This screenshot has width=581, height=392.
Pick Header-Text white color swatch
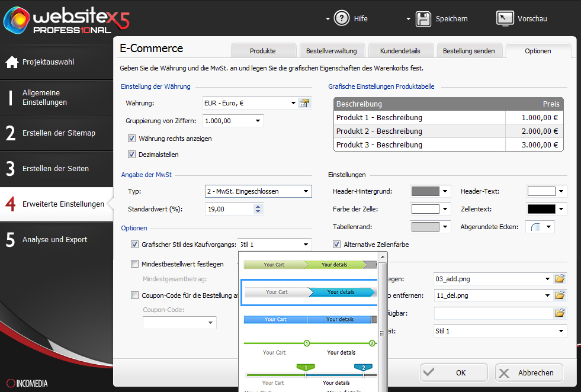click(x=541, y=191)
